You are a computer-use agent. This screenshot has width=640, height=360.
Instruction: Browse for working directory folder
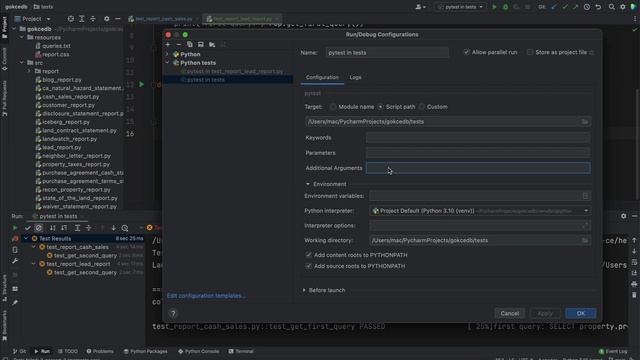pyautogui.click(x=584, y=240)
